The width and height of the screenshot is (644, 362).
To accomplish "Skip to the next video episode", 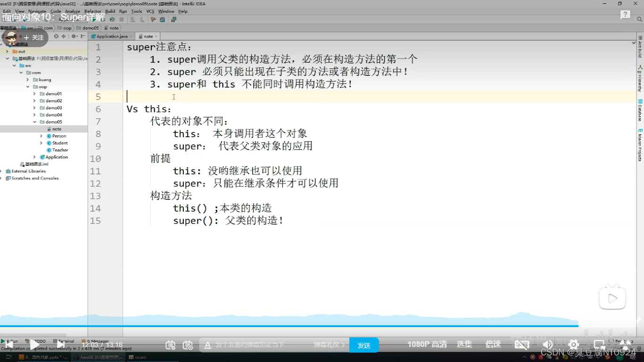I will [60, 345].
